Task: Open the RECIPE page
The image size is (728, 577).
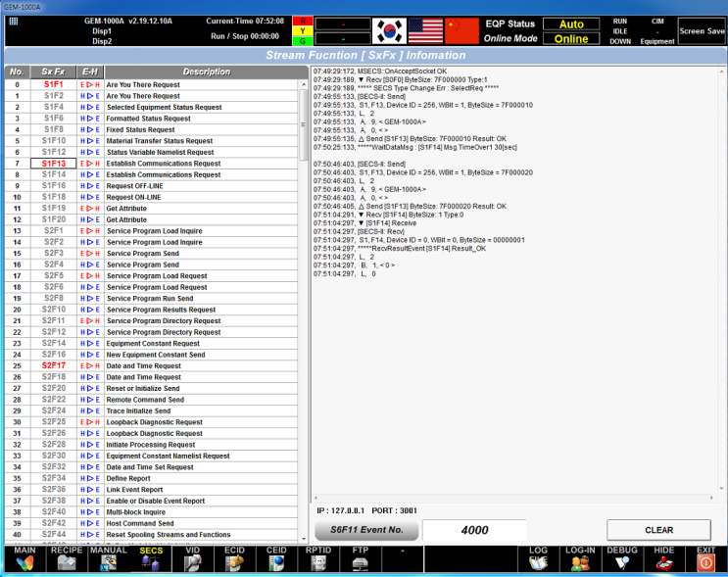Action: coord(67,558)
